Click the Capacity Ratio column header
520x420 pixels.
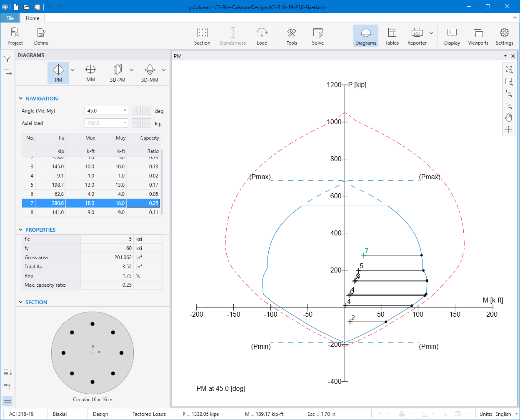pos(143,145)
